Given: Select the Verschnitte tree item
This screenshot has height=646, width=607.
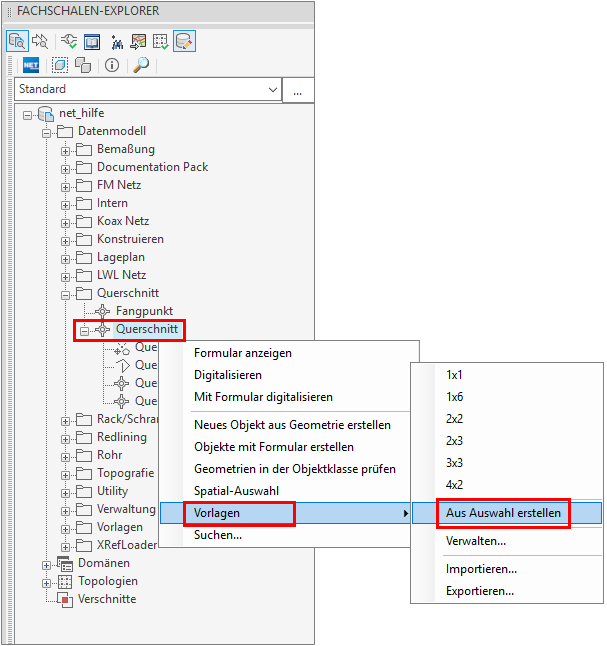Looking at the screenshot, I should tap(107, 599).
